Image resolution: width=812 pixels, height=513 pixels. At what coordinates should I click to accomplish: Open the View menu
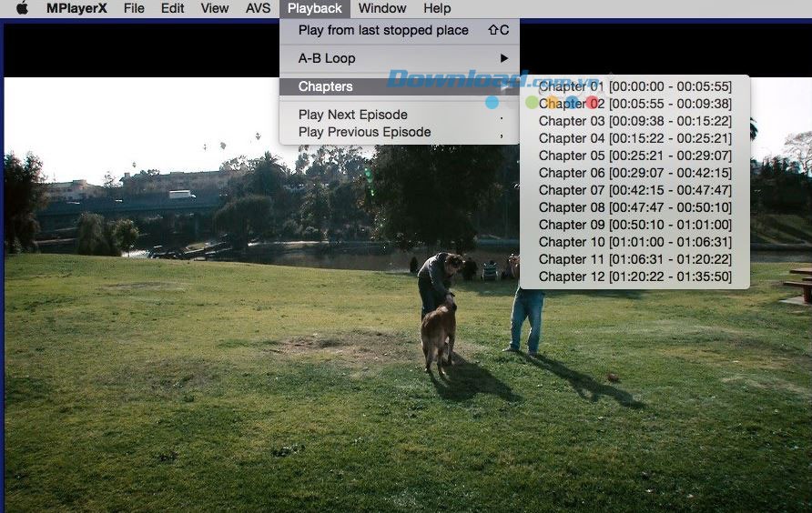click(214, 8)
